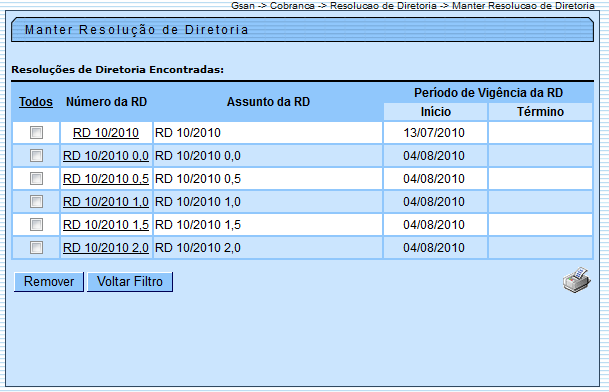Image resolution: width=609 pixels, height=392 pixels.
Task: Click the Todos link to select all
Action: [36, 102]
